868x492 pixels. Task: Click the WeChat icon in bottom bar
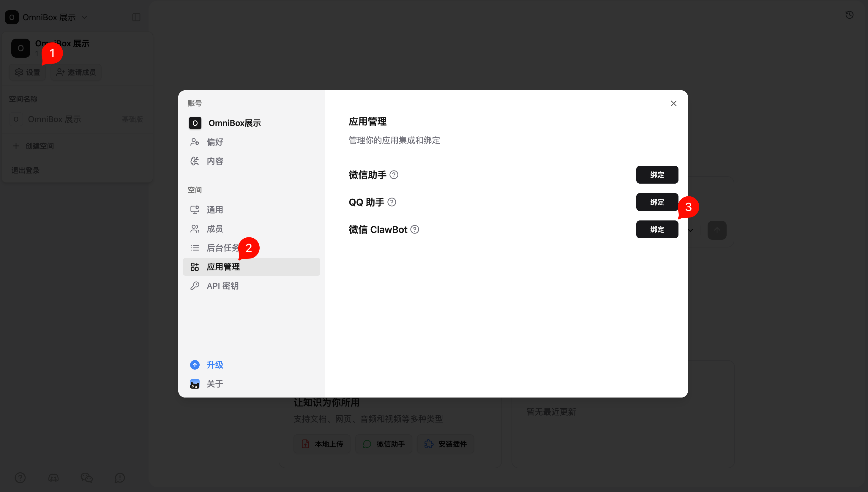(86, 477)
